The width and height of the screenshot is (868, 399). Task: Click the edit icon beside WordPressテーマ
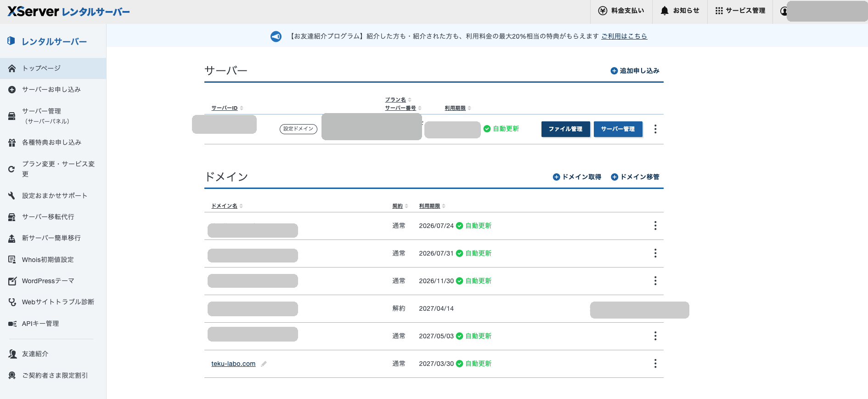click(x=12, y=281)
